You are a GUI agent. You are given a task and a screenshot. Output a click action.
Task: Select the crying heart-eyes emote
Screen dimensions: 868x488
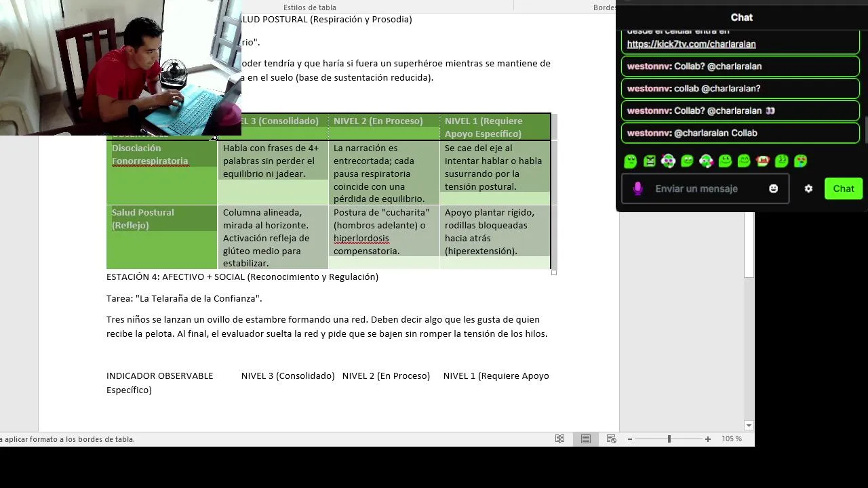coord(801,161)
